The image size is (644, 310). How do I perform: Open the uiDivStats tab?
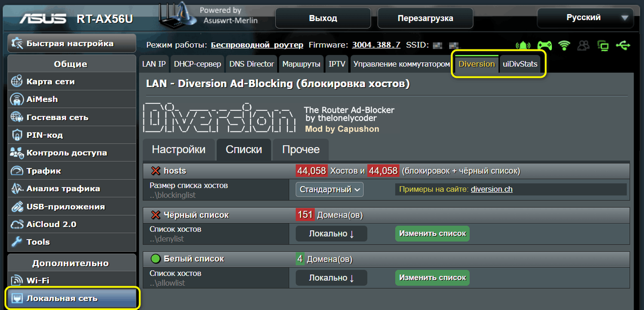coord(520,64)
